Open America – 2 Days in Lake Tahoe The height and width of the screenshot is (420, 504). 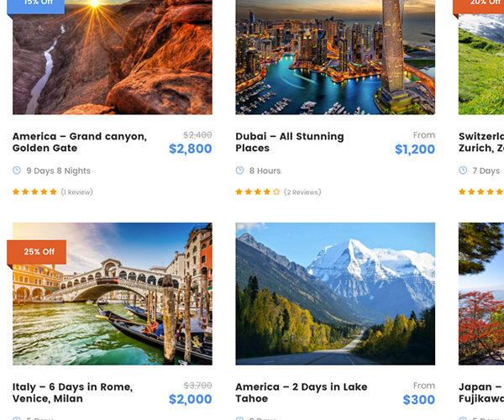(x=301, y=392)
